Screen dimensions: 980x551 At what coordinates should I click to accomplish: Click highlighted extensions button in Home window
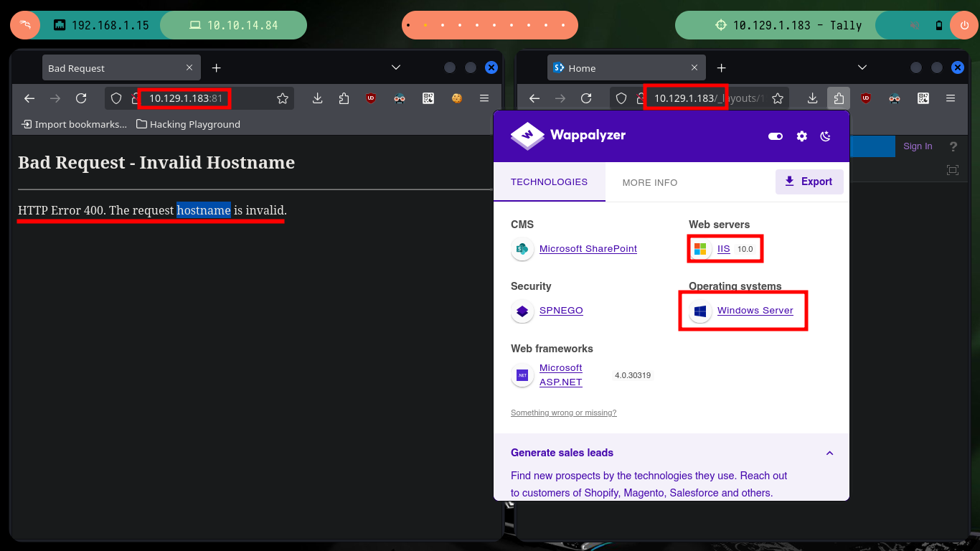[838, 98]
